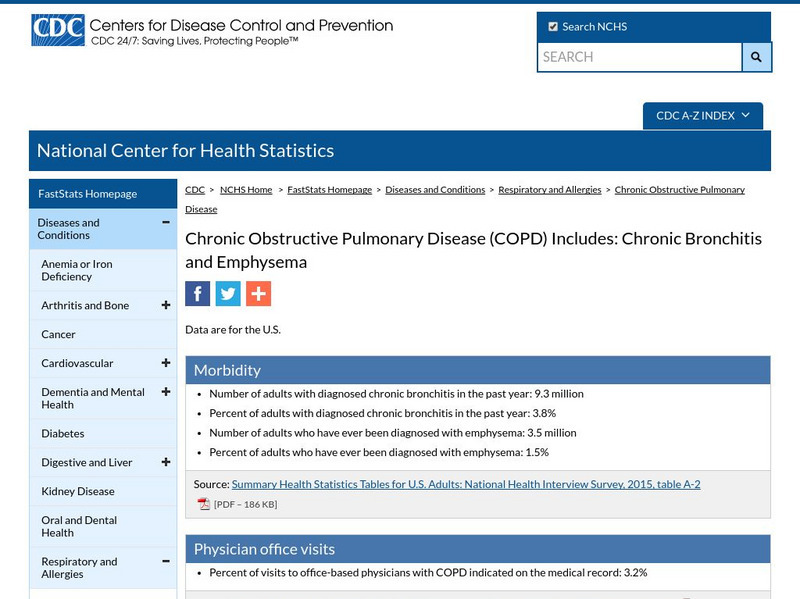Click NCHS Home in the breadcrumb trail
This screenshot has height=599, width=800.
pyautogui.click(x=248, y=189)
